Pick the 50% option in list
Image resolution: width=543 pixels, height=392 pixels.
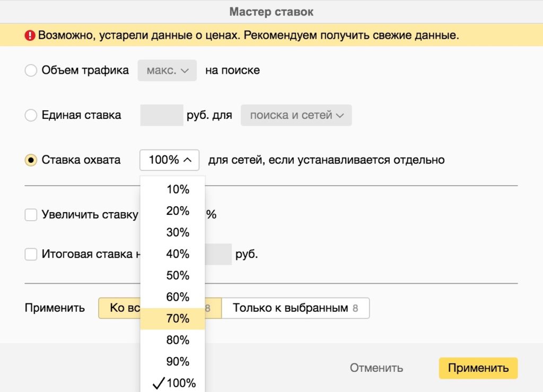point(177,276)
